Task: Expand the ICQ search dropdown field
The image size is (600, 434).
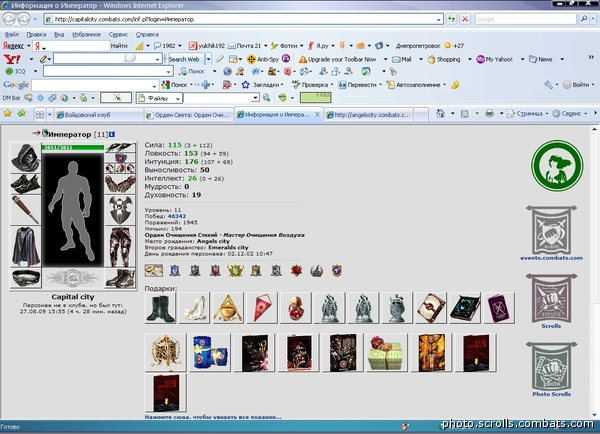Action: [x=168, y=72]
